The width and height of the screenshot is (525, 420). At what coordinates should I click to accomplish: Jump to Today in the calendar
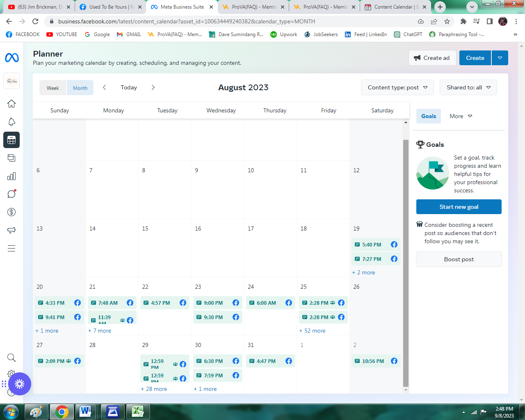pyautogui.click(x=129, y=87)
